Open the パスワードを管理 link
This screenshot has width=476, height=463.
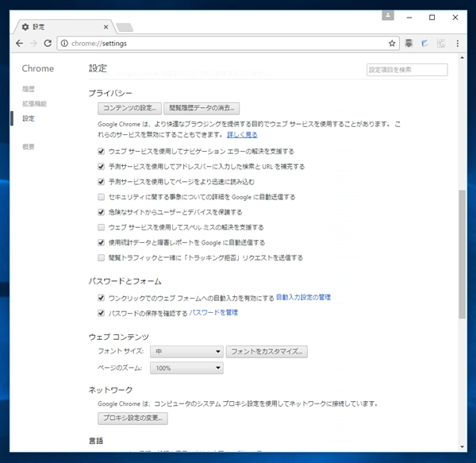click(213, 313)
